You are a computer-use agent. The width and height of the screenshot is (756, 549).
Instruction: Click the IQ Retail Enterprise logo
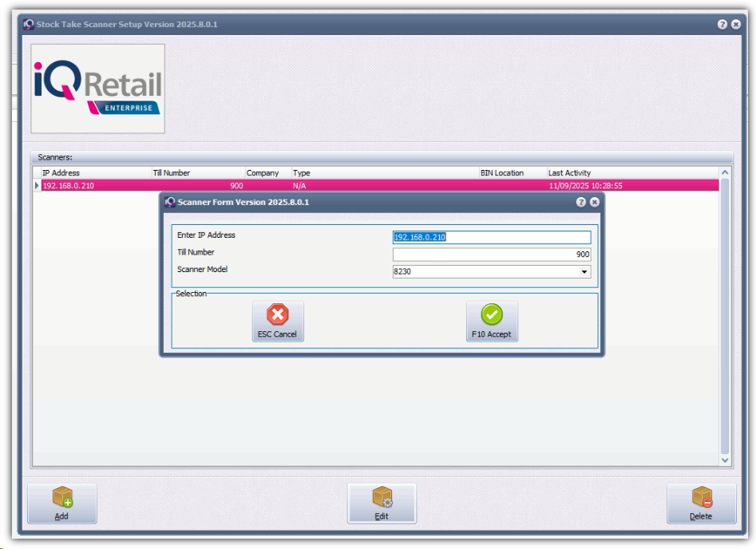[x=98, y=89]
